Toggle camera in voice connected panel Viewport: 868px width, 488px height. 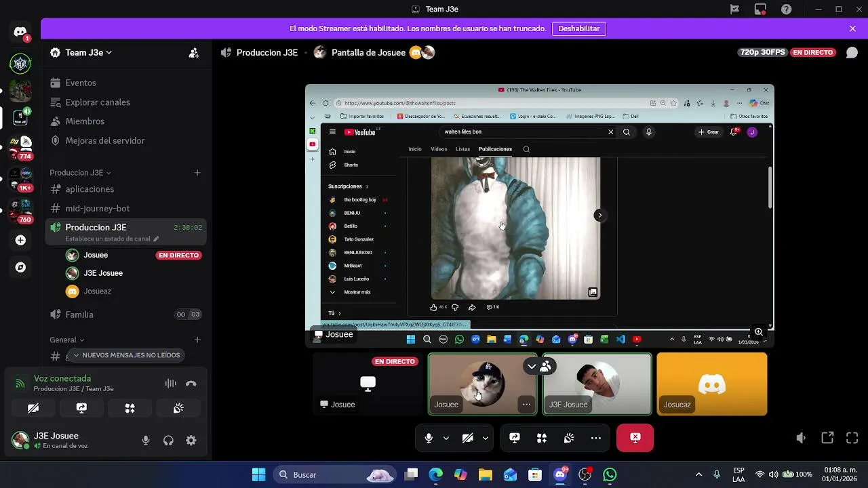33,408
